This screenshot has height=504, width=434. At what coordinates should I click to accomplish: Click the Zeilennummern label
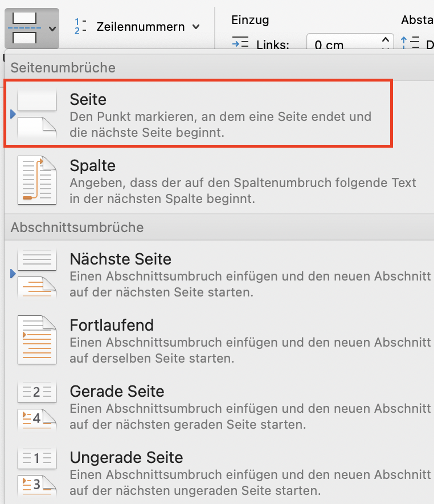[141, 27]
